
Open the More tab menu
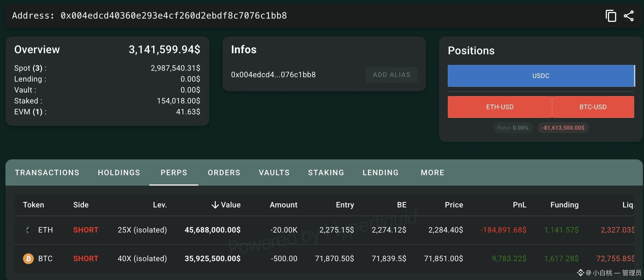tap(433, 172)
